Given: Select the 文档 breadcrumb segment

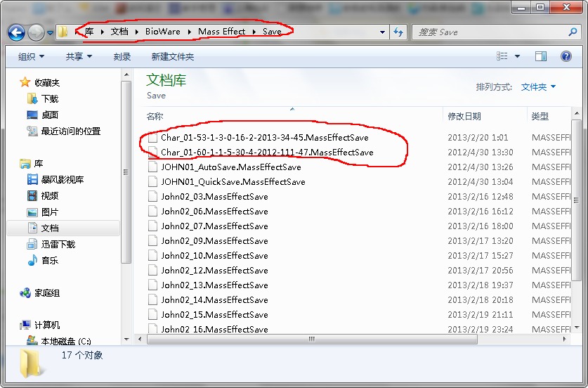Looking at the screenshot, I should click(119, 32).
